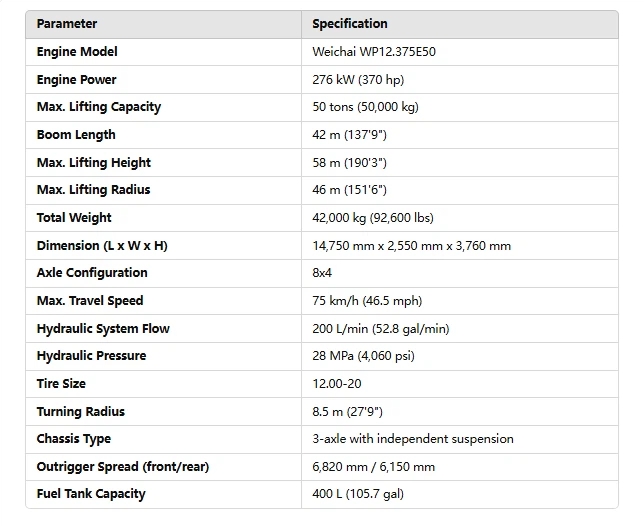644x526 pixels.
Task: Click the 3-axle independent suspension value
Action: click(x=413, y=439)
